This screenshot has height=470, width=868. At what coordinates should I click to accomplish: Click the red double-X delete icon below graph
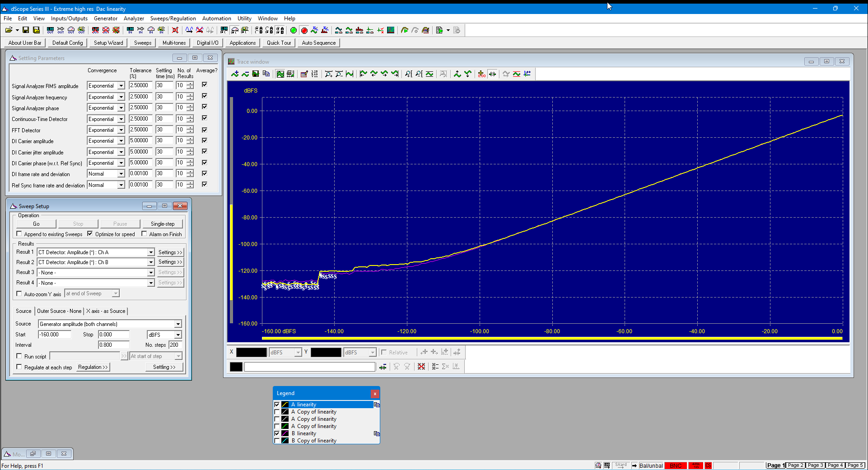(x=421, y=367)
